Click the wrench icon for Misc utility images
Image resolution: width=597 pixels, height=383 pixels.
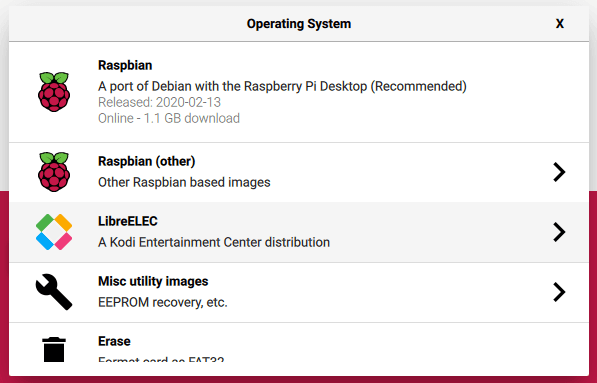[x=54, y=292]
